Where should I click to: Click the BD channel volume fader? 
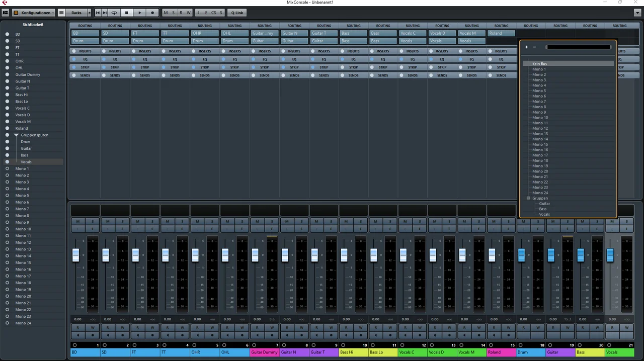click(x=76, y=255)
